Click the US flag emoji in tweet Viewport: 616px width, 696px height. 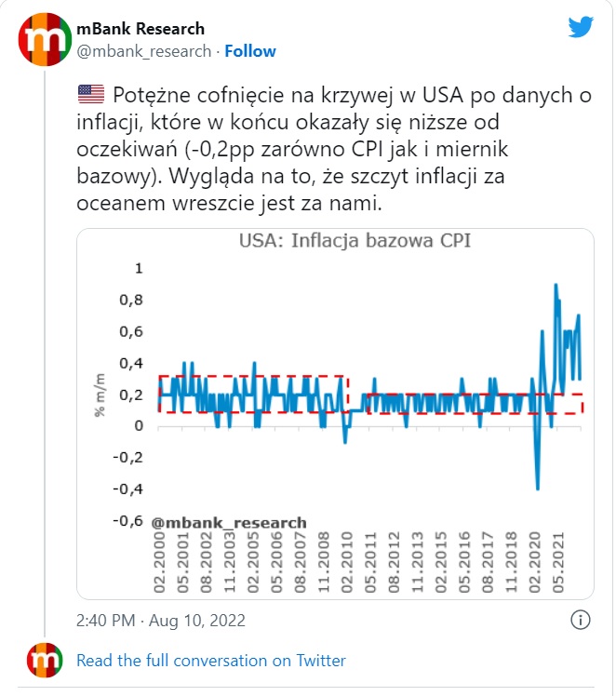click(90, 94)
